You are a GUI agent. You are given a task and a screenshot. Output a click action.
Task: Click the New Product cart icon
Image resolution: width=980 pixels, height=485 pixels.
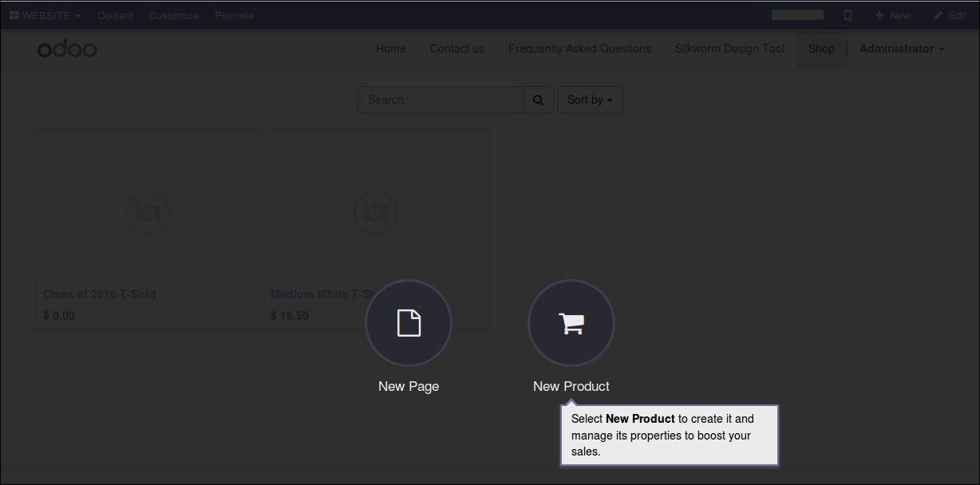571,323
